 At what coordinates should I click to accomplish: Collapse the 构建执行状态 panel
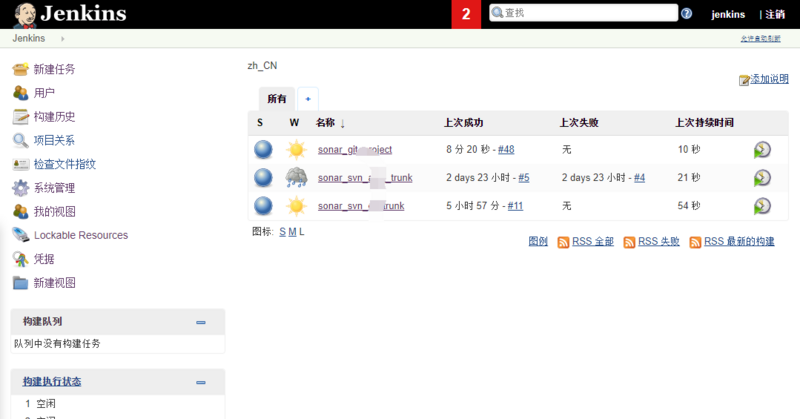201,382
